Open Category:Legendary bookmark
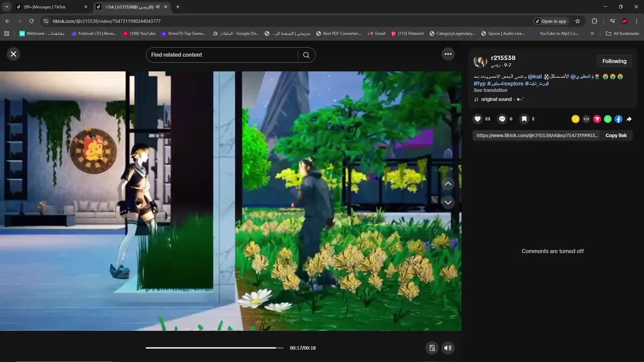This screenshot has height=362, width=644. pyautogui.click(x=452, y=34)
